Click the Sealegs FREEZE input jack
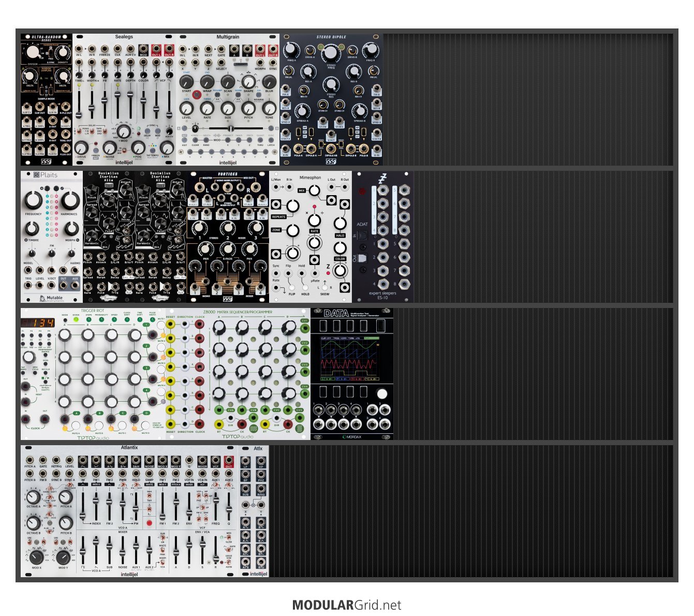The height and width of the screenshot is (616, 694). tap(105, 49)
